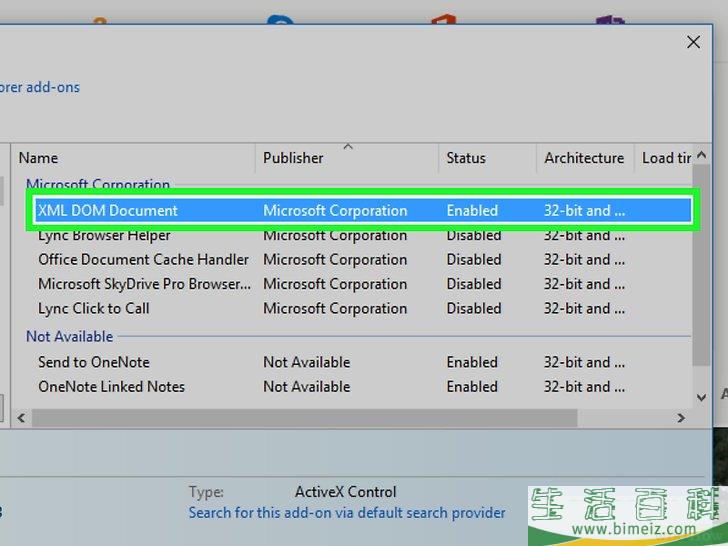
Task: Click 32-bit architecture of Office Document Cache Handler
Action: (584, 260)
